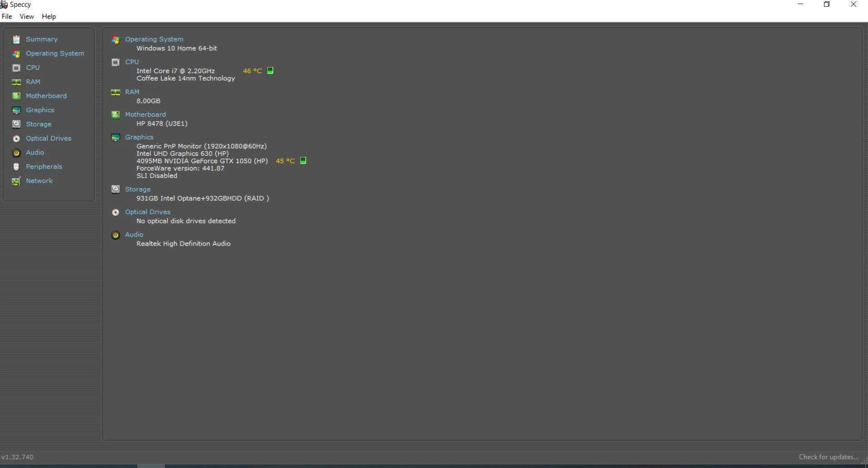
Task: Click Windows 10 Home 64-bit text
Action: click(x=177, y=48)
